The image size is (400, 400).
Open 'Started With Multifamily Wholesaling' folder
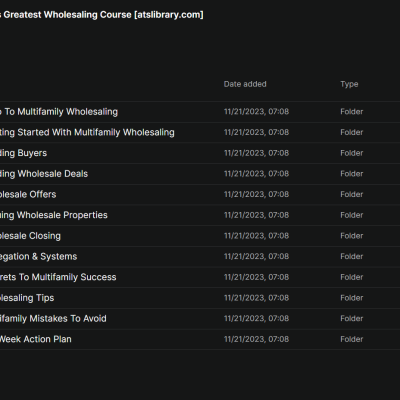(87, 132)
